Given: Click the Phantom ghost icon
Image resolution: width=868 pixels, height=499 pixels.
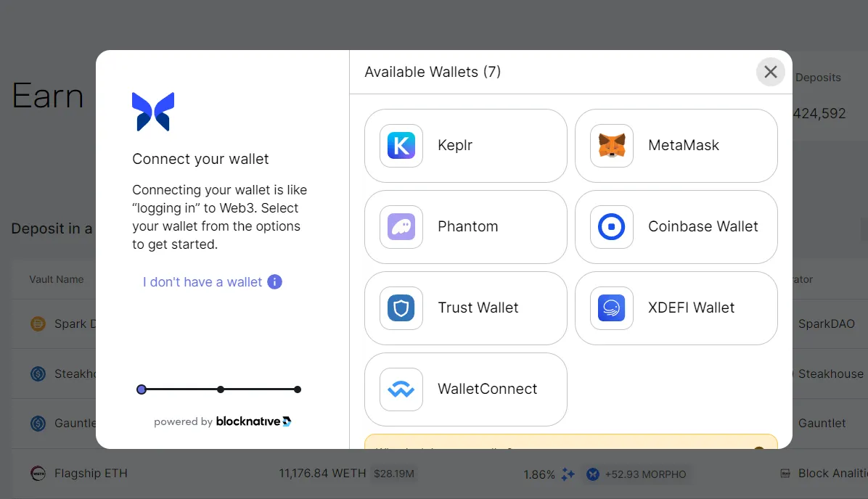Looking at the screenshot, I should point(401,227).
